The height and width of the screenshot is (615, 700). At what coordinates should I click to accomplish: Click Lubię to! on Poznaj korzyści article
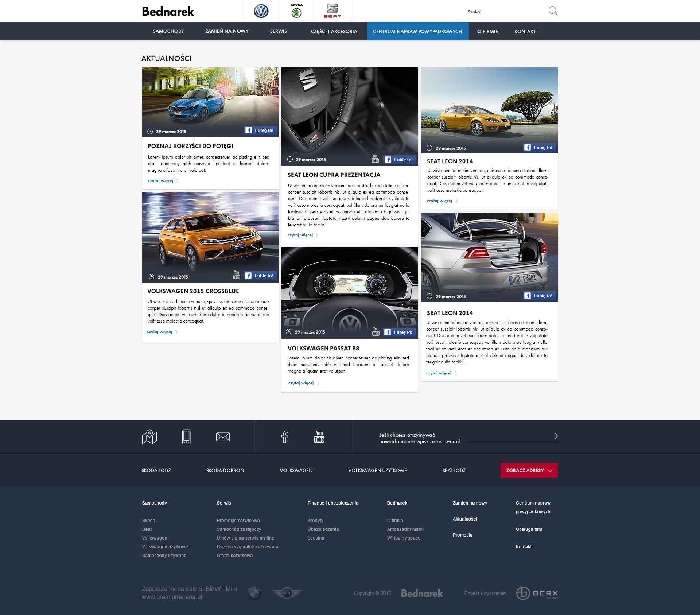coord(260,131)
